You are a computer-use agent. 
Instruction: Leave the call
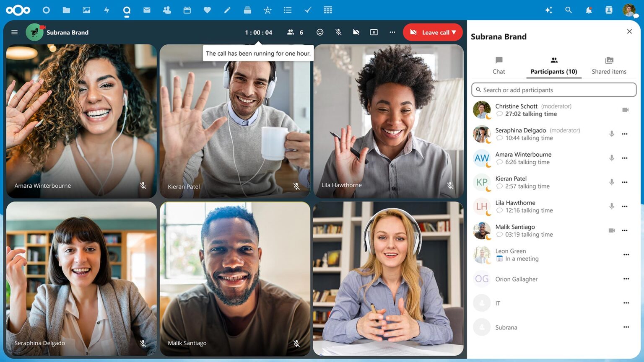click(432, 32)
